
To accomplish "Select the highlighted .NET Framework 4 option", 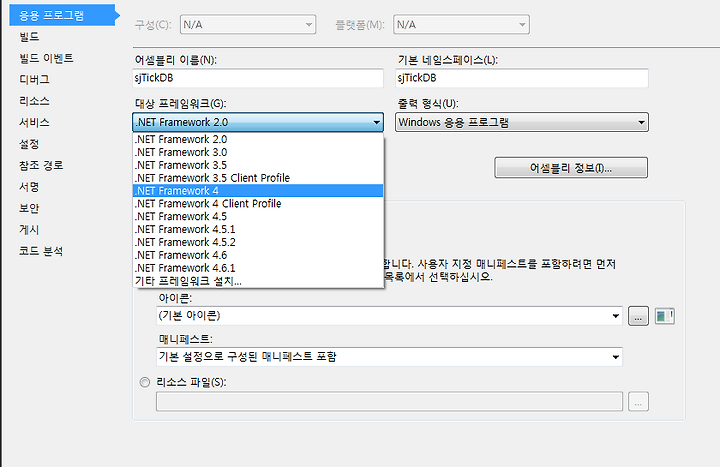I will click(x=258, y=191).
